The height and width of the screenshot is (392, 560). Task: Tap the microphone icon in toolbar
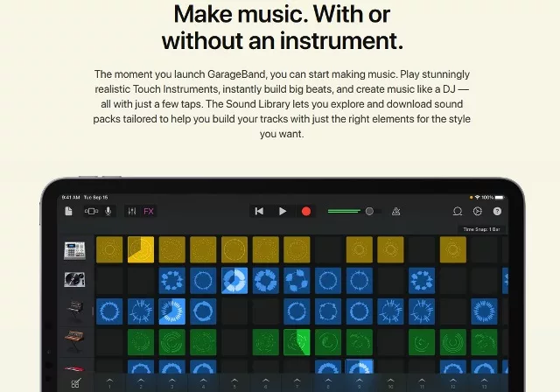coord(108,212)
